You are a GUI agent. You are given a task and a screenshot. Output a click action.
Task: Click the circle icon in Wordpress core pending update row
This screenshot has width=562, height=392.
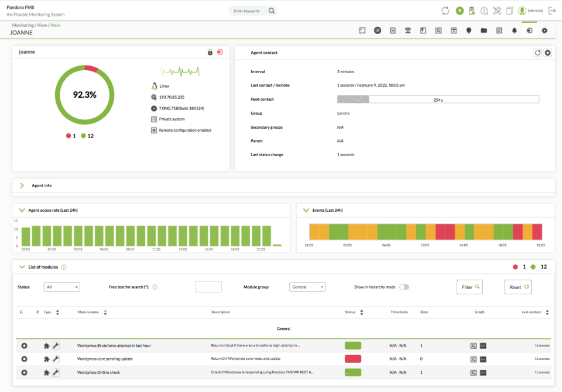24,359
